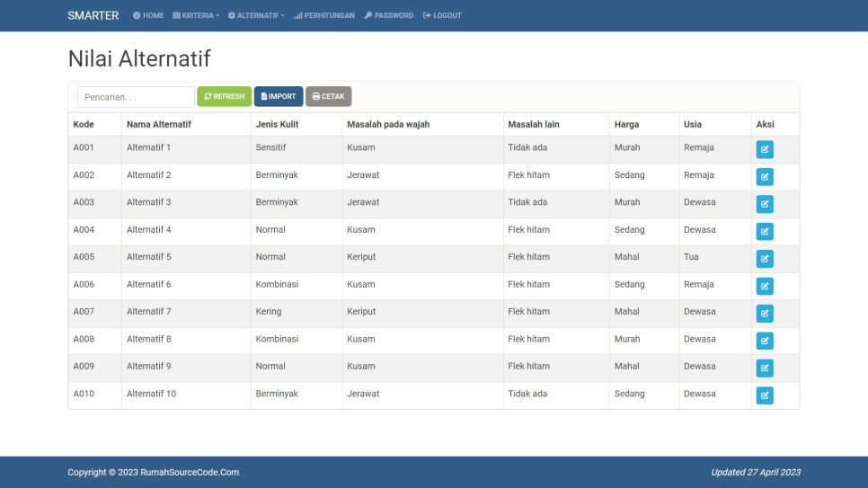This screenshot has width=868, height=488.
Task: Edit the Alternatif 9 entry
Action: [765, 368]
